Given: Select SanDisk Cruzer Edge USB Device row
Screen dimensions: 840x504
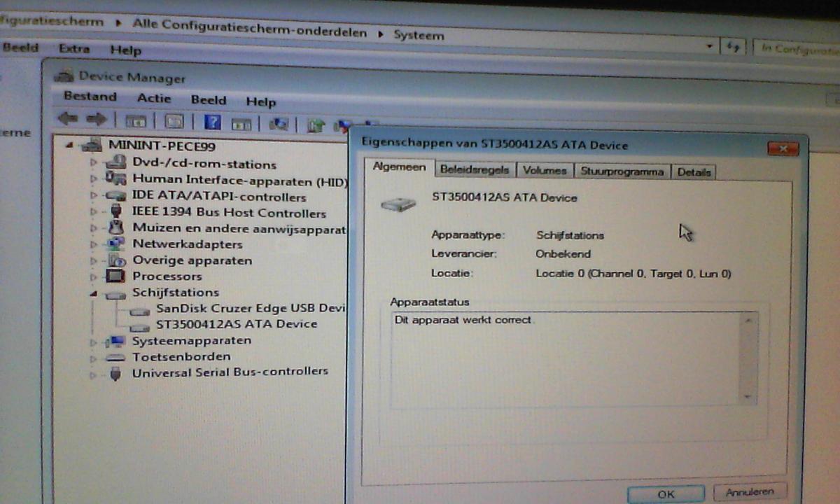Looking at the screenshot, I should [x=251, y=308].
